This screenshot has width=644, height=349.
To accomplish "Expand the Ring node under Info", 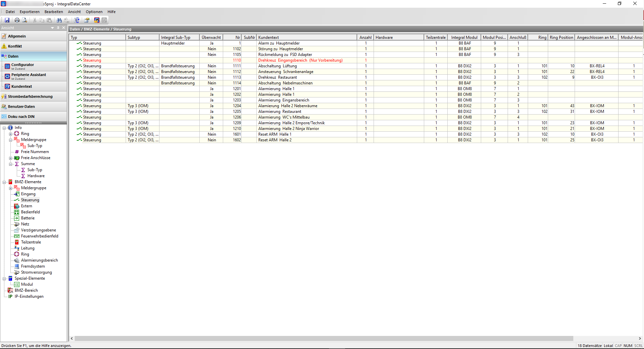I will pyautogui.click(x=11, y=134).
